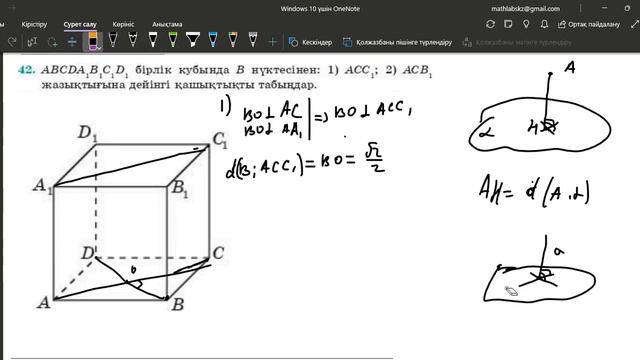Add a new pen with plus icon
Screen dimensions: 640x360
click(x=272, y=42)
